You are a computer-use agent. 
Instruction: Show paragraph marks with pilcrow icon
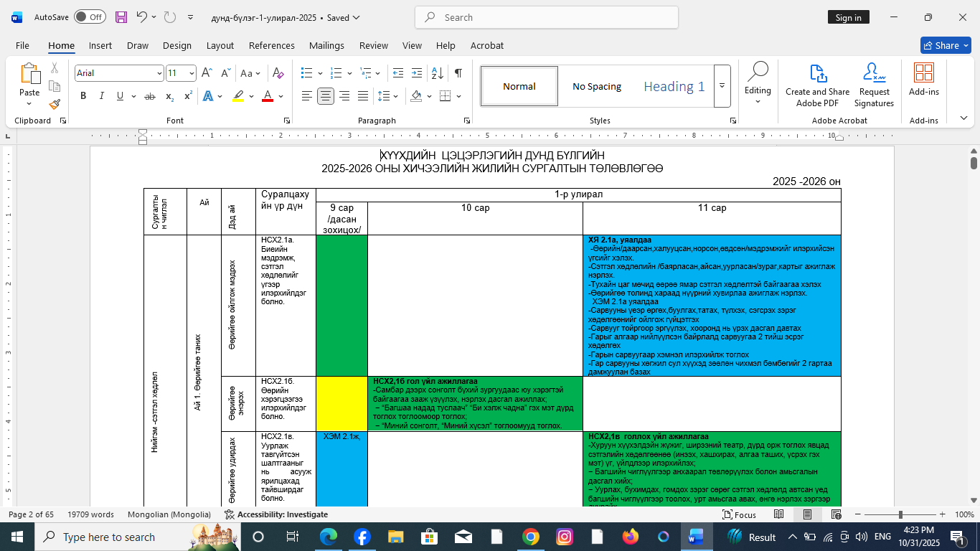click(x=458, y=73)
